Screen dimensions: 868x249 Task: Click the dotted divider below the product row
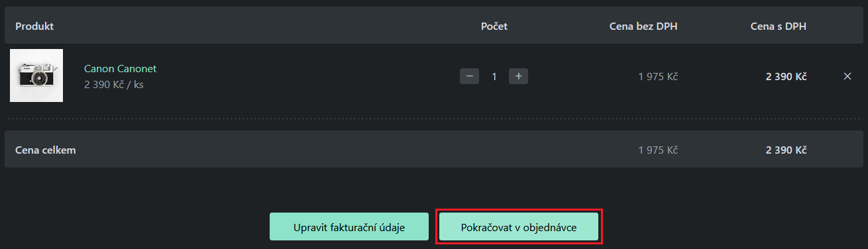pyautogui.click(x=434, y=119)
